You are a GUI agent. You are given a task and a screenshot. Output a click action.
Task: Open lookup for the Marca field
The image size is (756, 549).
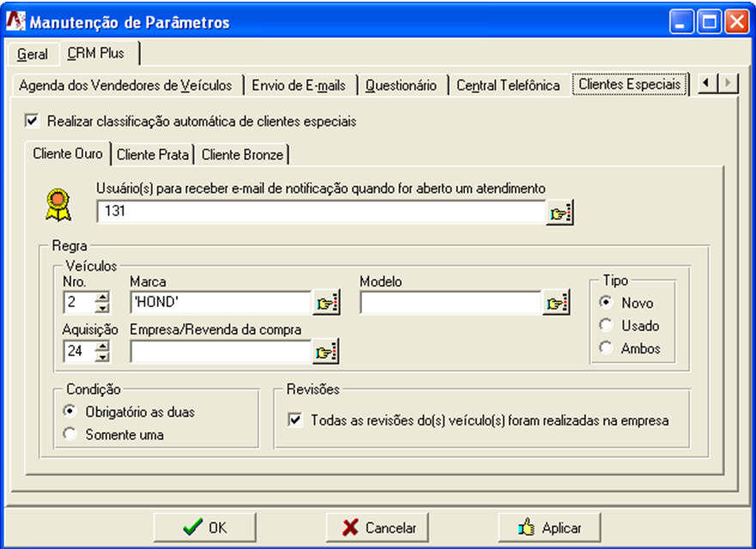tap(326, 303)
